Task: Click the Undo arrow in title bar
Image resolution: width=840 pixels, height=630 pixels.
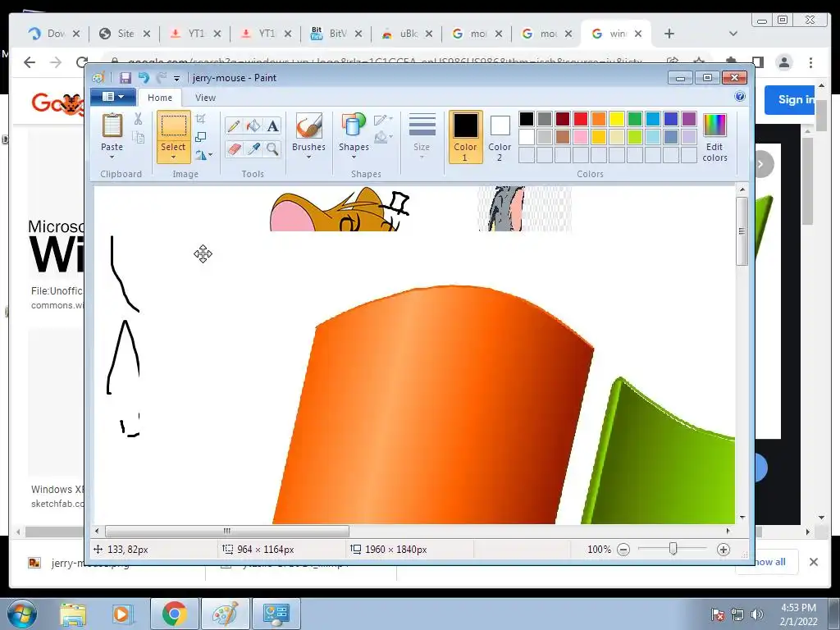Action: pos(144,78)
